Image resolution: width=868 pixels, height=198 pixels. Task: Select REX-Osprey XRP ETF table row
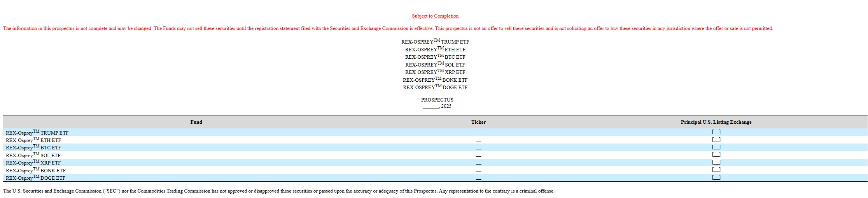coord(435,163)
